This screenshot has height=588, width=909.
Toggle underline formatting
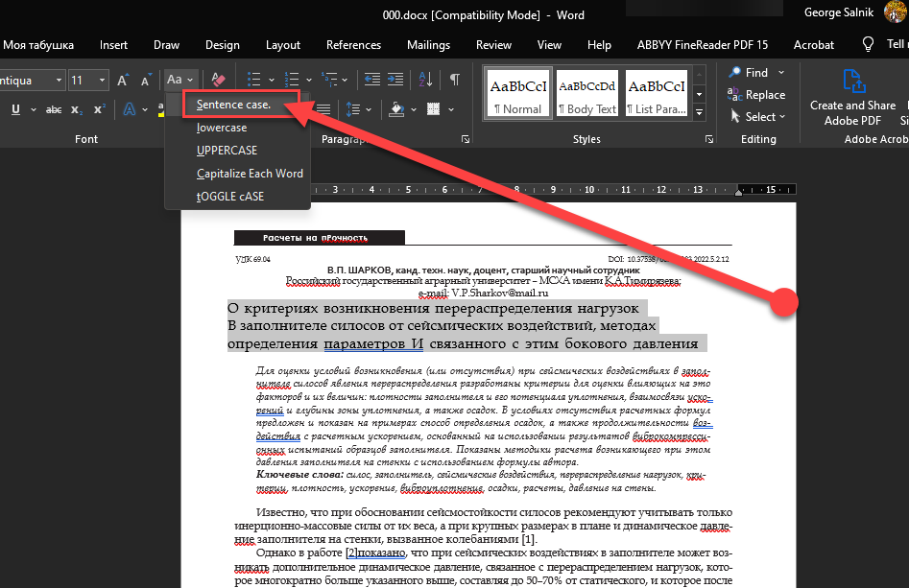[x=16, y=109]
